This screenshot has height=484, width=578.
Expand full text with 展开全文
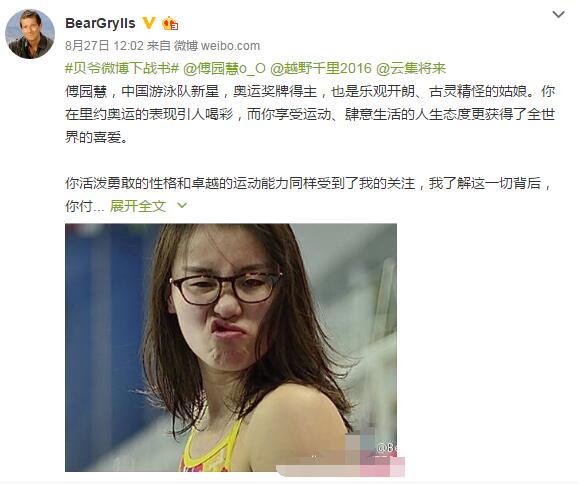point(138,206)
